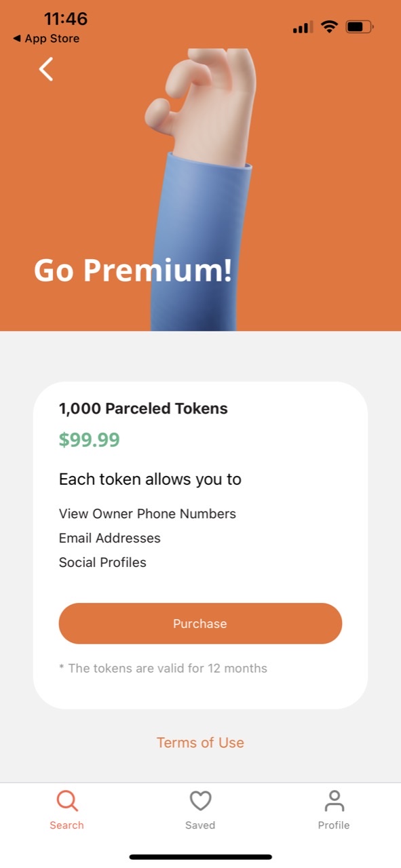Open Search tab magnifier icon
The image size is (401, 868).
(x=67, y=802)
